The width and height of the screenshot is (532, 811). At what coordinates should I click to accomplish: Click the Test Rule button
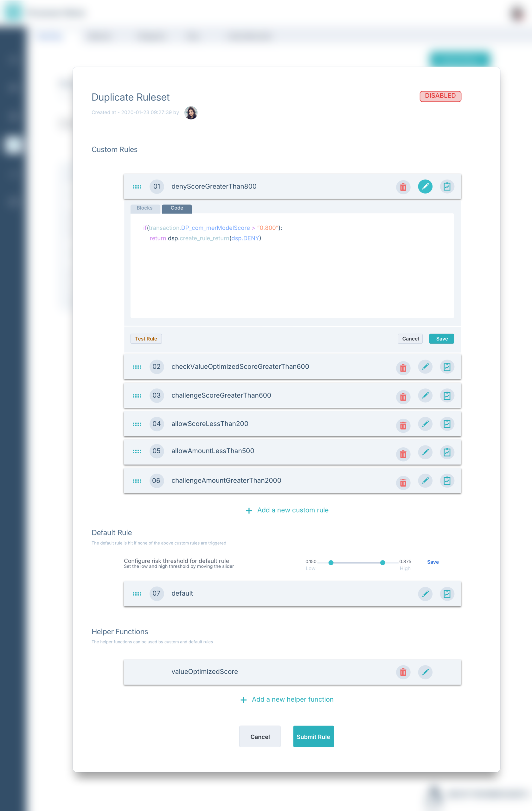146,338
